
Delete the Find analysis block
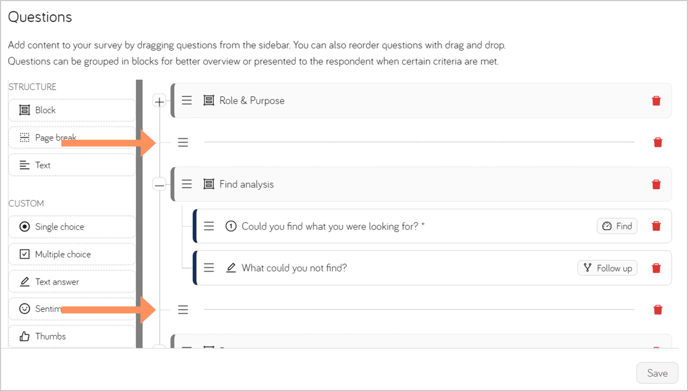[656, 184]
